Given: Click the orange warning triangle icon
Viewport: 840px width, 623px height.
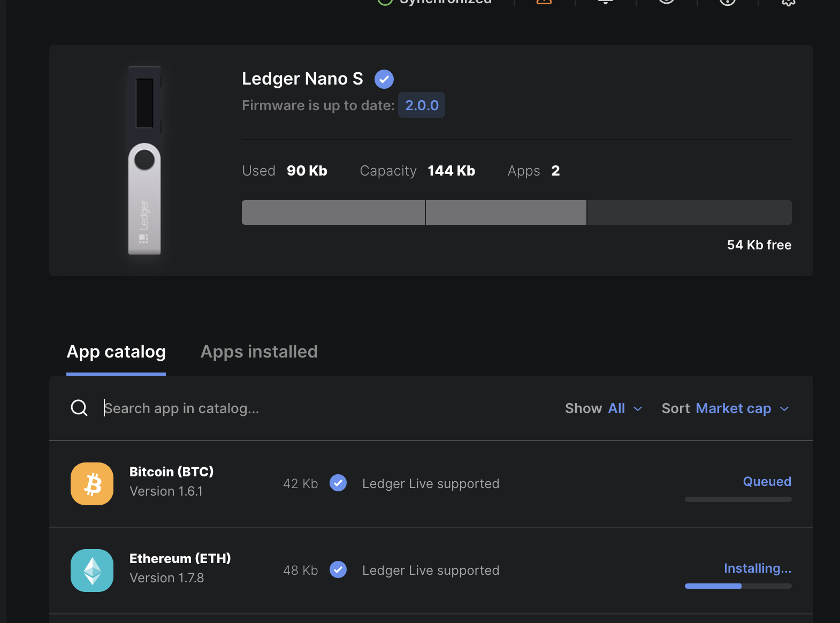Looking at the screenshot, I should pos(544,2).
